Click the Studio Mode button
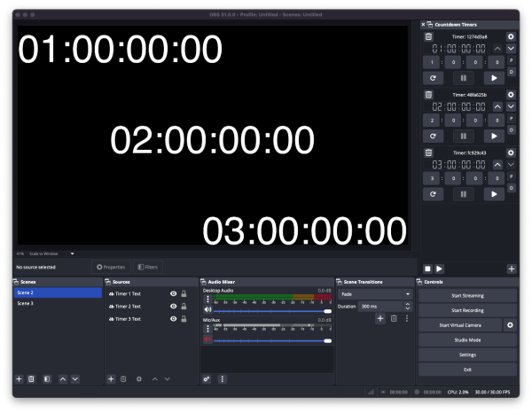This screenshot has width=532, height=413. [467, 339]
